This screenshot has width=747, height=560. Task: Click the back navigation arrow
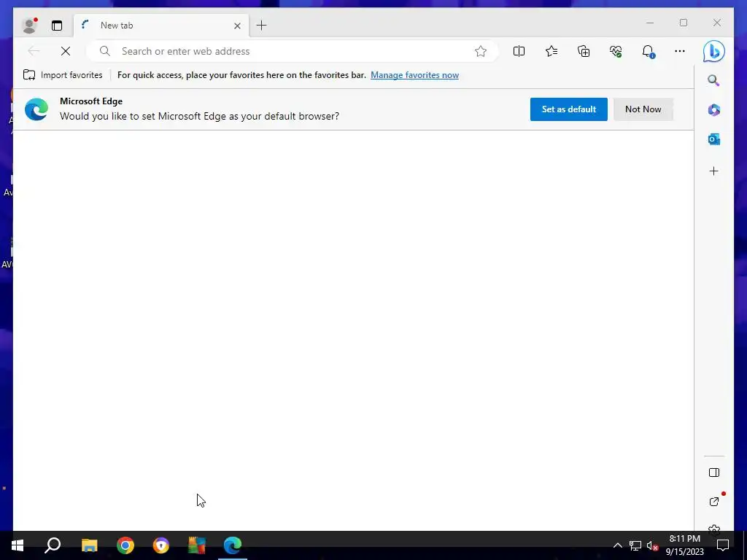click(x=34, y=51)
